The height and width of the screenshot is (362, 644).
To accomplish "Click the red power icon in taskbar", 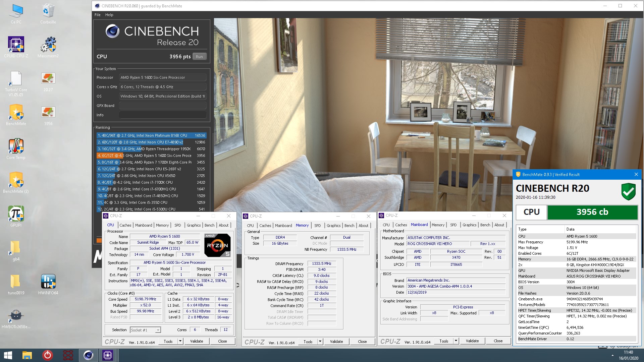I will click(47, 355).
